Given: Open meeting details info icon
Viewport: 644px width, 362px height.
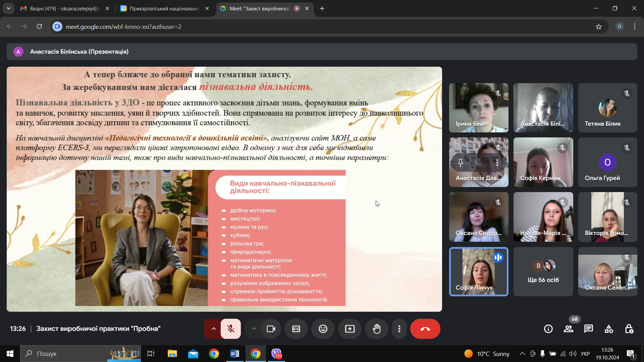Looking at the screenshot, I should point(548,329).
